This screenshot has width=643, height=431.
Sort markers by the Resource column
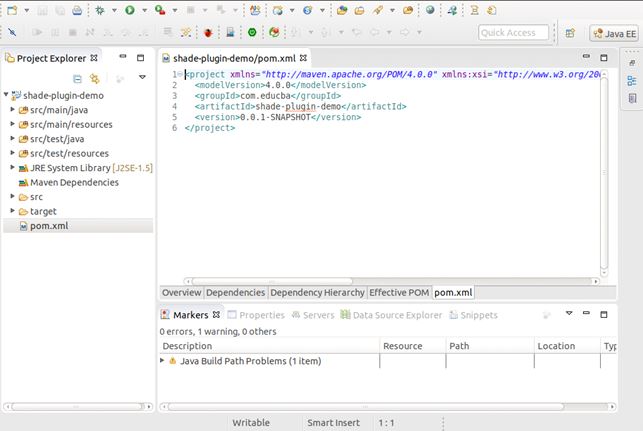click(413, 346)
